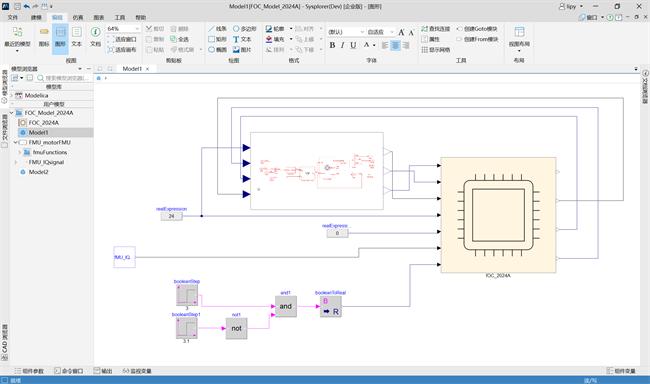
Task: Collapse the FOC_Model_2024A tree node
Action: click(12, 113)
